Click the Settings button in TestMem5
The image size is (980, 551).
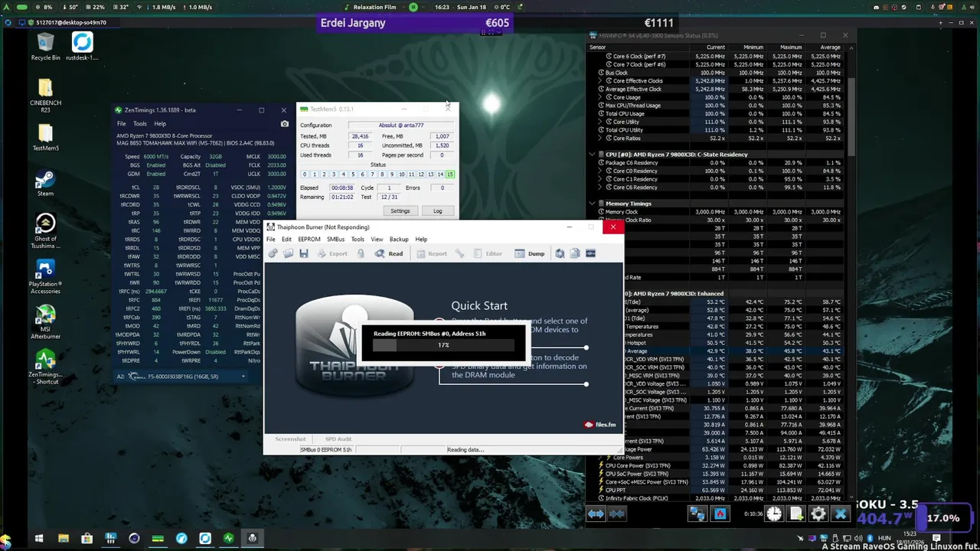point(400,211)
